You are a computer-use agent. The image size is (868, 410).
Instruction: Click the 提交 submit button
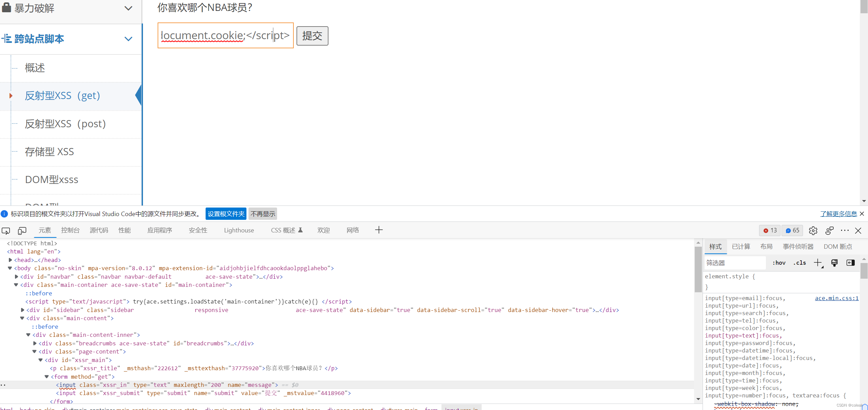[x=312, y=36]
